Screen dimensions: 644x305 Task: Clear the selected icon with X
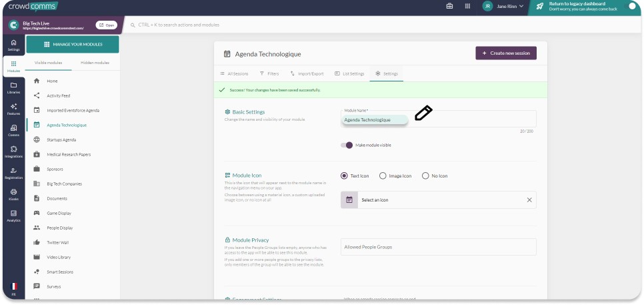529,200
